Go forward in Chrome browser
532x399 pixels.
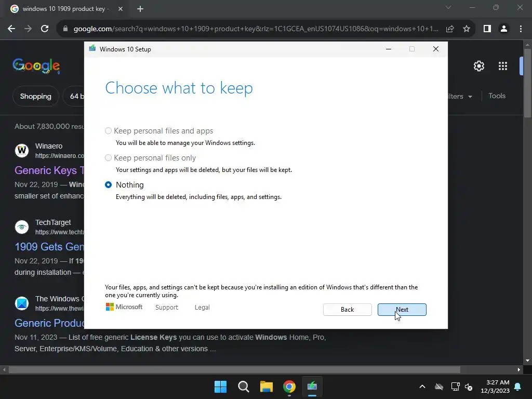tap(28, 29)
